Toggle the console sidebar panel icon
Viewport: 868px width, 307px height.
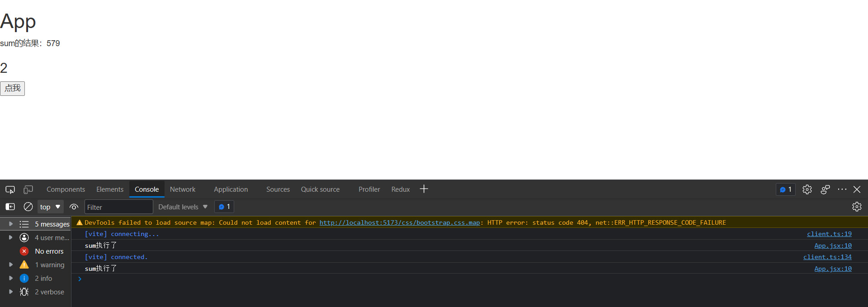(x=10, y=207)
